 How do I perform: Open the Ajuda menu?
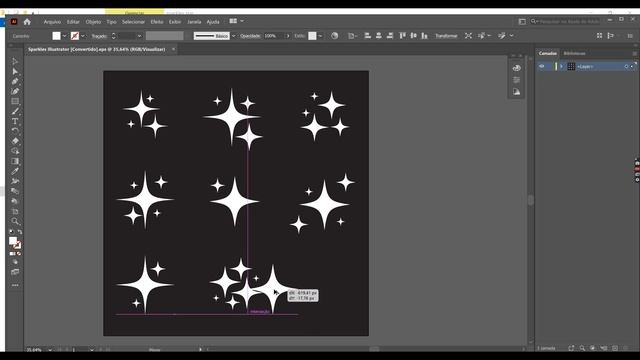click(213, 22)
